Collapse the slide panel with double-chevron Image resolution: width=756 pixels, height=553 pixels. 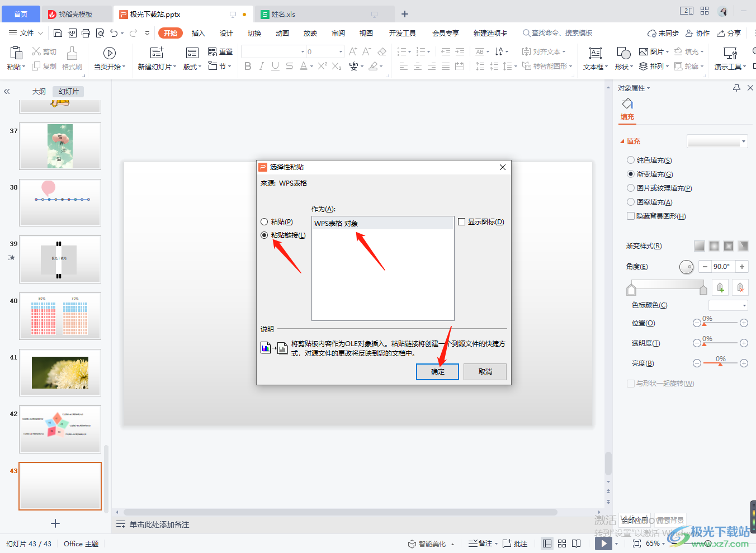[x=7, y=91]
